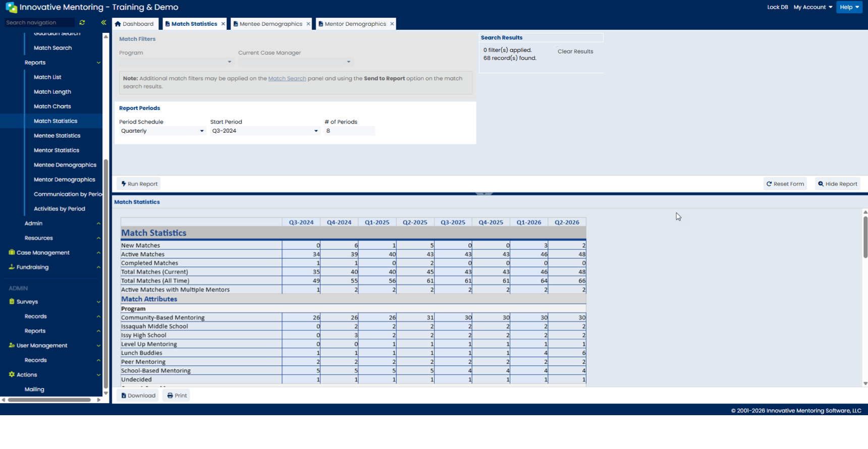Screen dimensions: 868x449
Task: Click the Hide Report button
Action: click(838, 184)
